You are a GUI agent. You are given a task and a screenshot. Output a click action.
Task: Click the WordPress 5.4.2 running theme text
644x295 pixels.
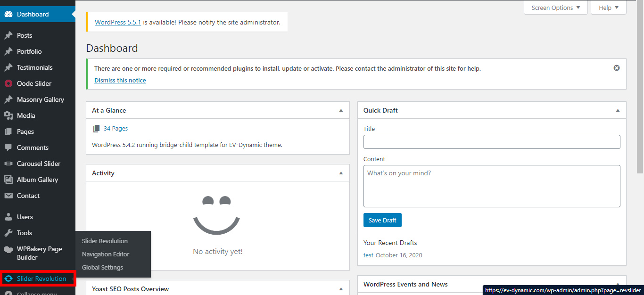(187, 145)
